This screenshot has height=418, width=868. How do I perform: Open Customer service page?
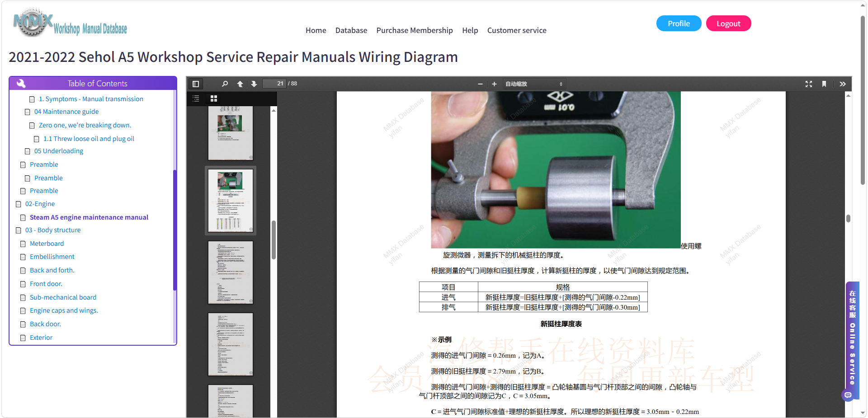[x=517, y=30]
